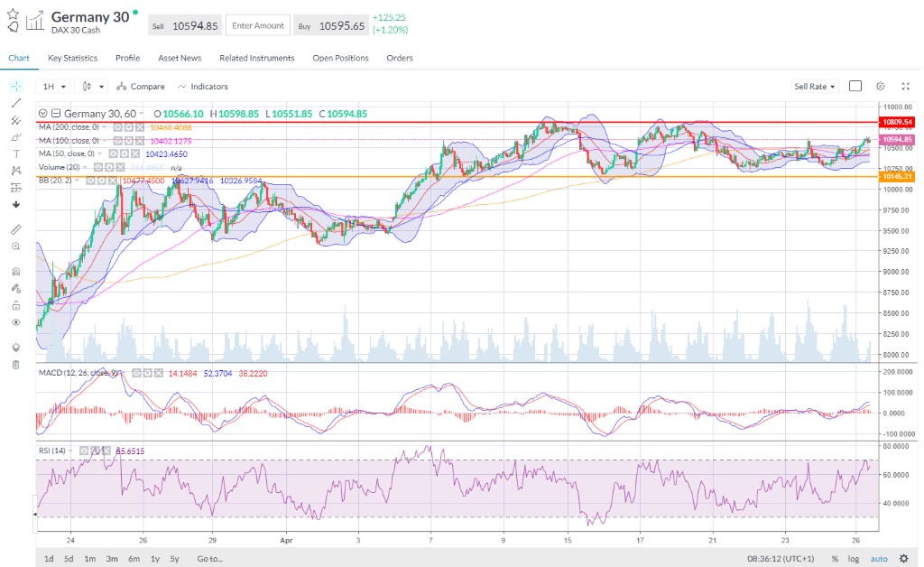924x567 pixels.
Task: Open the Orders tab
Action: pyautogui.click(x=400, y=58)
